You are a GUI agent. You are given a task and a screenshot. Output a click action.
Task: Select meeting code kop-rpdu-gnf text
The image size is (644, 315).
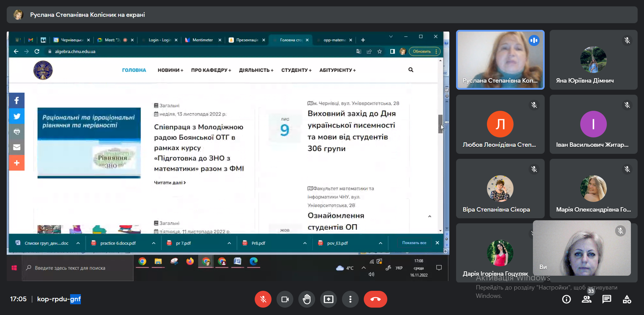[x=59, y=299]
